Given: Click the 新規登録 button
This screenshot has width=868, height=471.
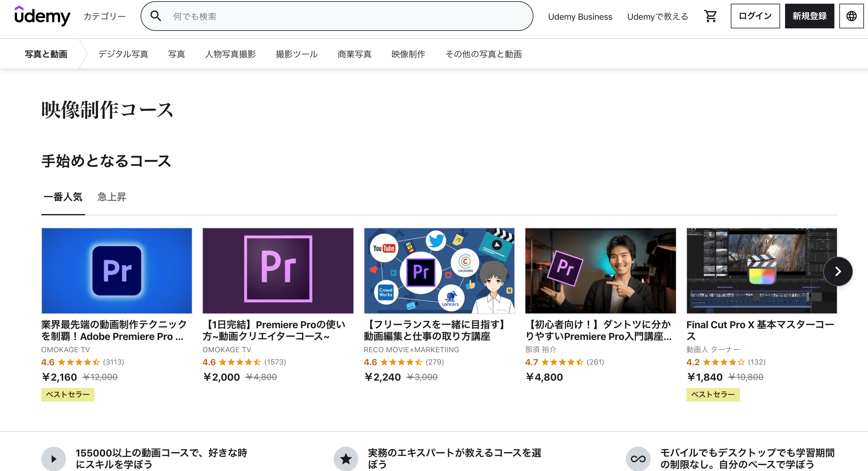Looking at the screenshot, I should pyautogui.click(x=809, y=16).
